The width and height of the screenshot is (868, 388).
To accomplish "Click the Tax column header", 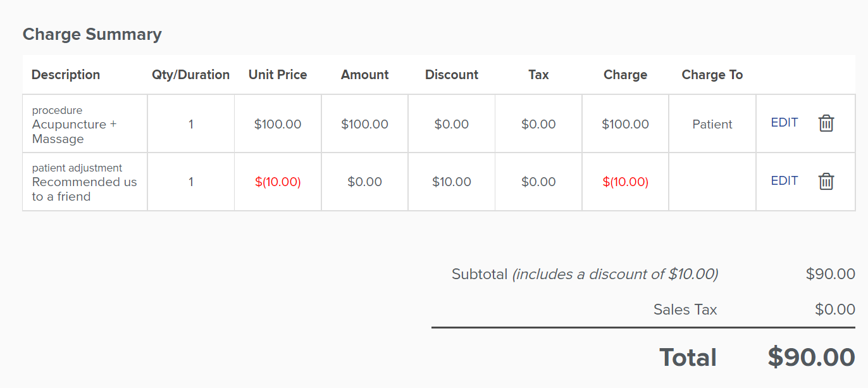I will [x=538, y=75].
